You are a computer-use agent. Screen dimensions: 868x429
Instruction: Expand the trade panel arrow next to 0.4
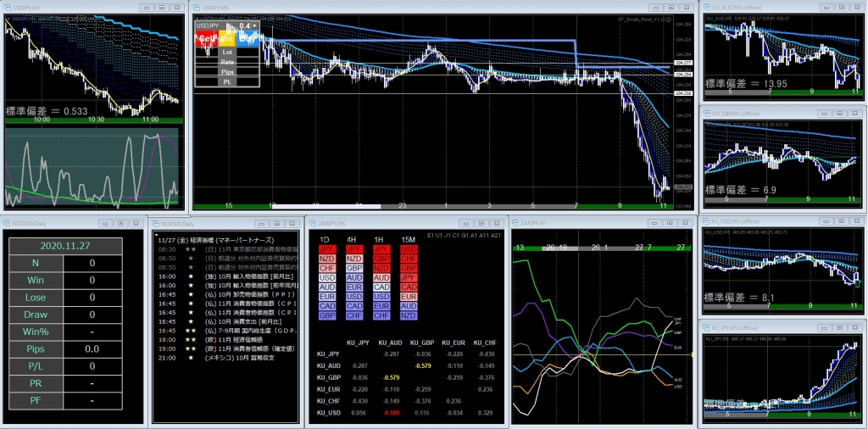(255, 26)
